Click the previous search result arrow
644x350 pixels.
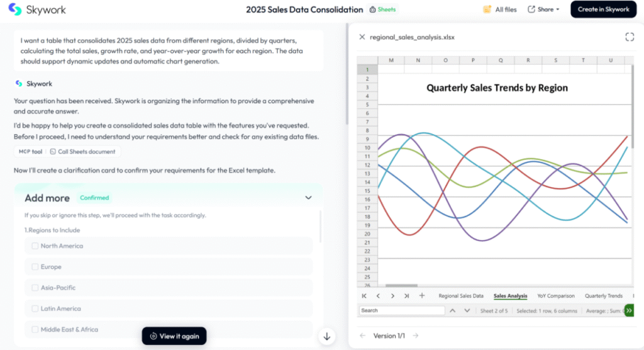coord(452,310)
